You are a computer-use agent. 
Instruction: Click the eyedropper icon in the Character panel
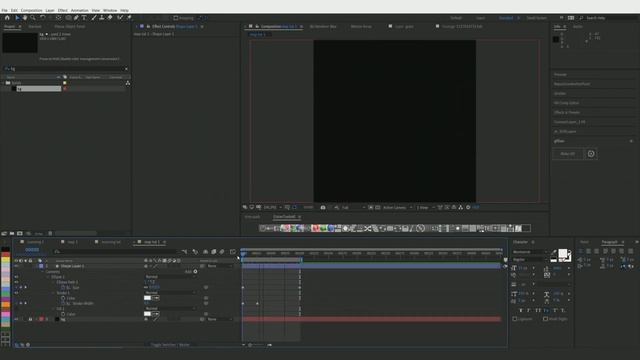coord(553,253)
